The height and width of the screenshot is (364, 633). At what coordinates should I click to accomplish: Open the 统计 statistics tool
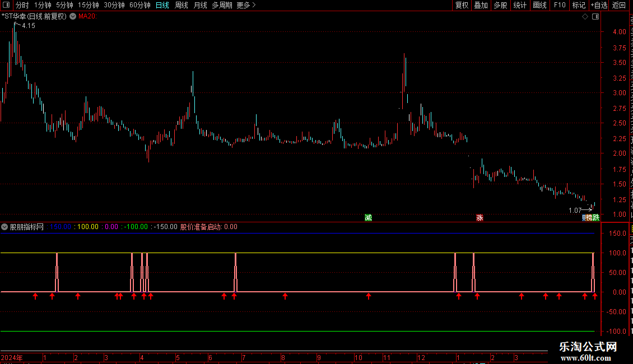[x=519, y=5]
